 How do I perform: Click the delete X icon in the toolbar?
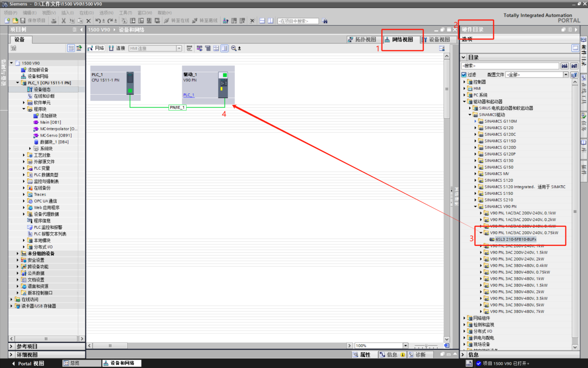[x=89, y=21]
